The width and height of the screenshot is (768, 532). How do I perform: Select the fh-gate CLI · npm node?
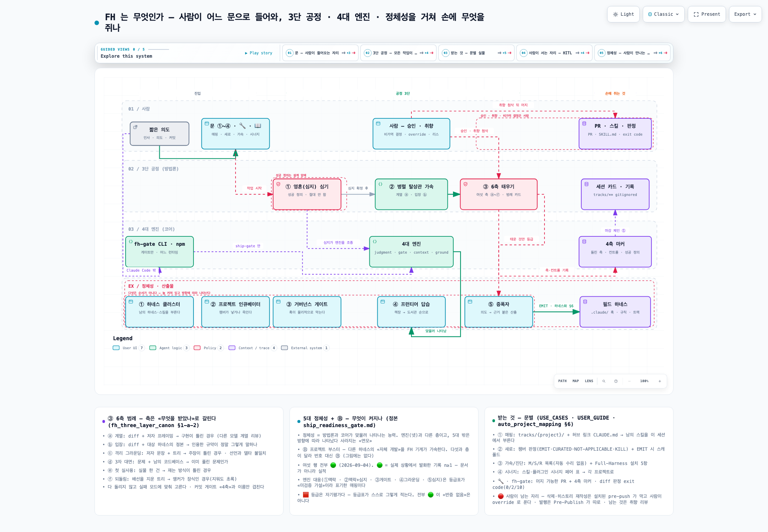(159, 251)
